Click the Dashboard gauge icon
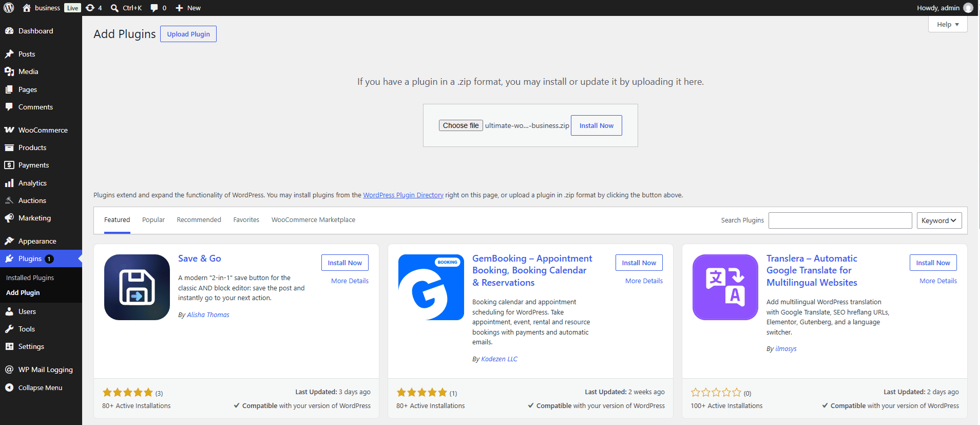Viewport: 980px width, 425px height. tap(9, 31)
